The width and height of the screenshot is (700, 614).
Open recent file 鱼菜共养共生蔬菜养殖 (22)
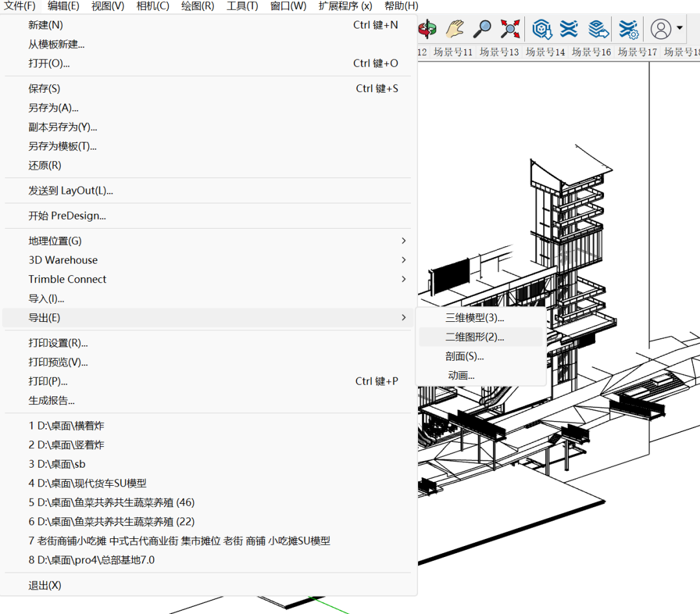click(207, 522)
